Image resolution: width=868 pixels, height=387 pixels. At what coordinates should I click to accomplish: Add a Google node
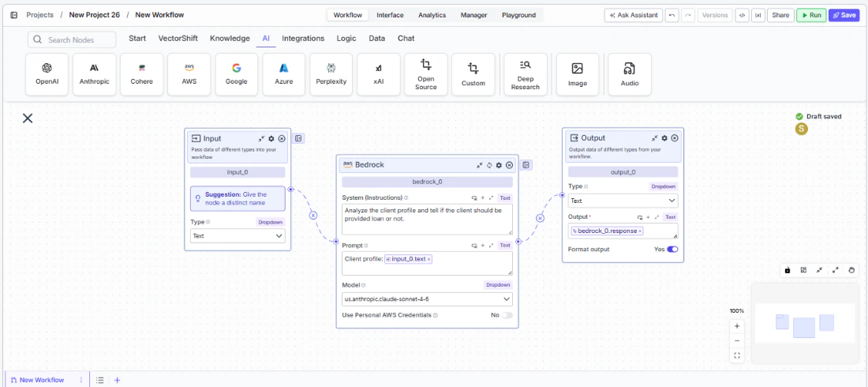pos(237,74)
